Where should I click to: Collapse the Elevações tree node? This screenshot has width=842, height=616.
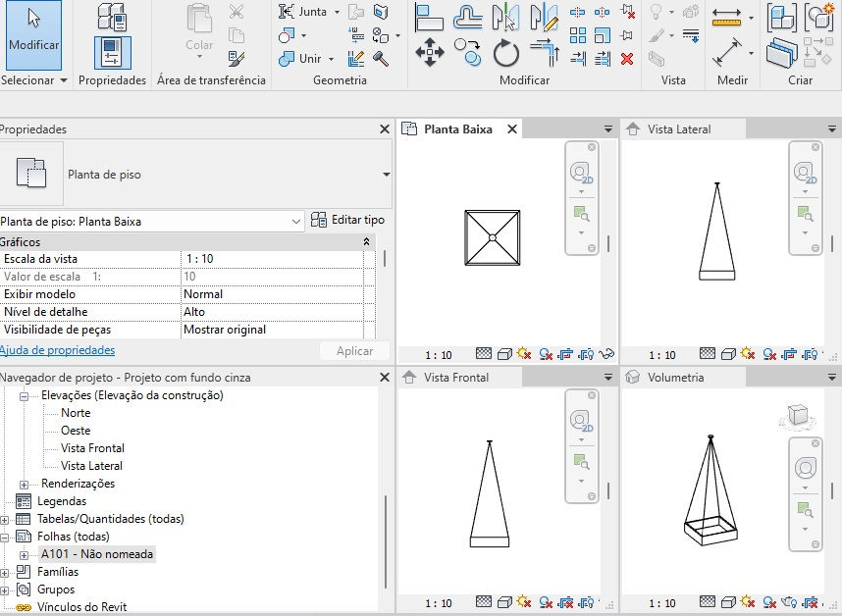[25, 396]
